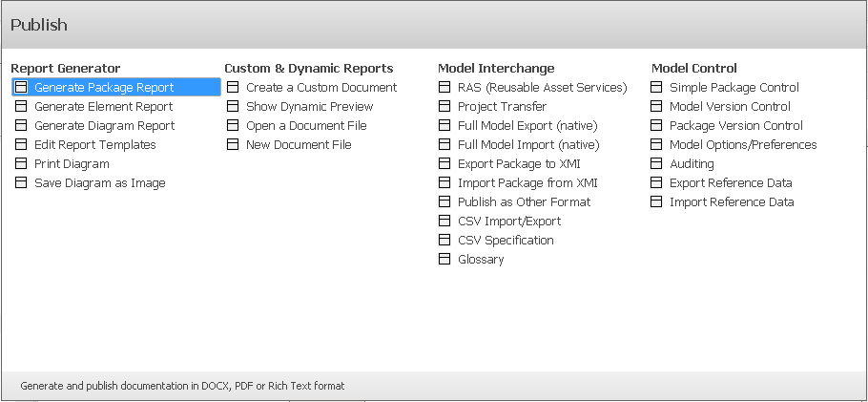Open Generate Element Report
Screen dimensions: 868x402
click(x=103, y=106)
